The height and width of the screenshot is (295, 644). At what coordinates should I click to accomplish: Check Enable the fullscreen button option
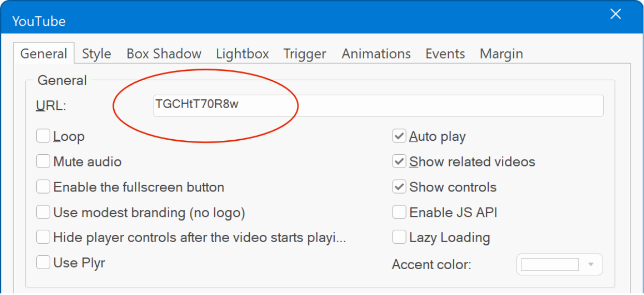tap(43, 187)
